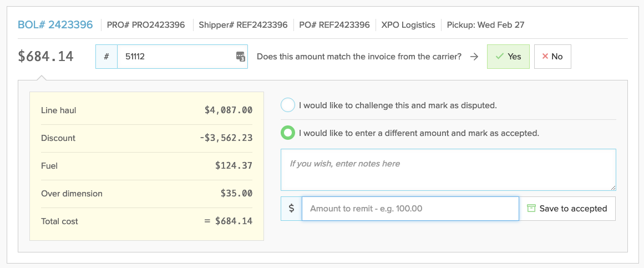Click the archive box icon beside Save to accepted
644x268 pixels.
pos(531,209)
